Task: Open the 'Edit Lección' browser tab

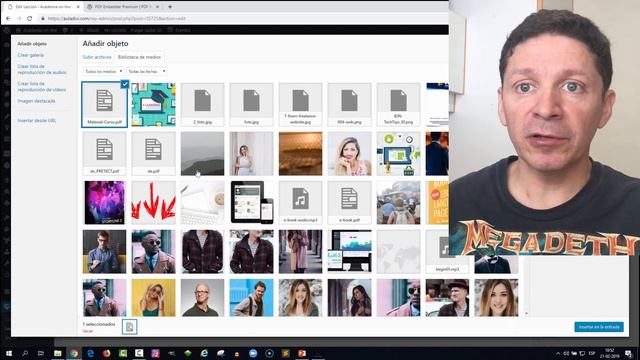Action: click(42, 7)
